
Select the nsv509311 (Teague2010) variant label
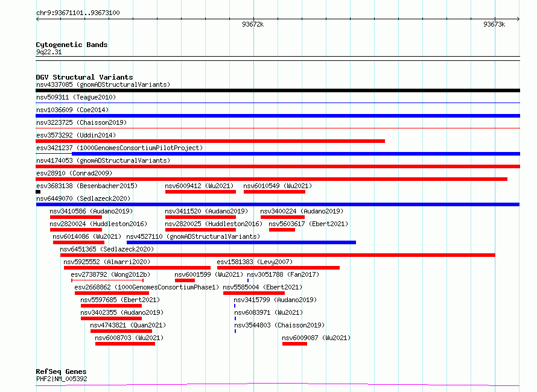click(76, 97)
